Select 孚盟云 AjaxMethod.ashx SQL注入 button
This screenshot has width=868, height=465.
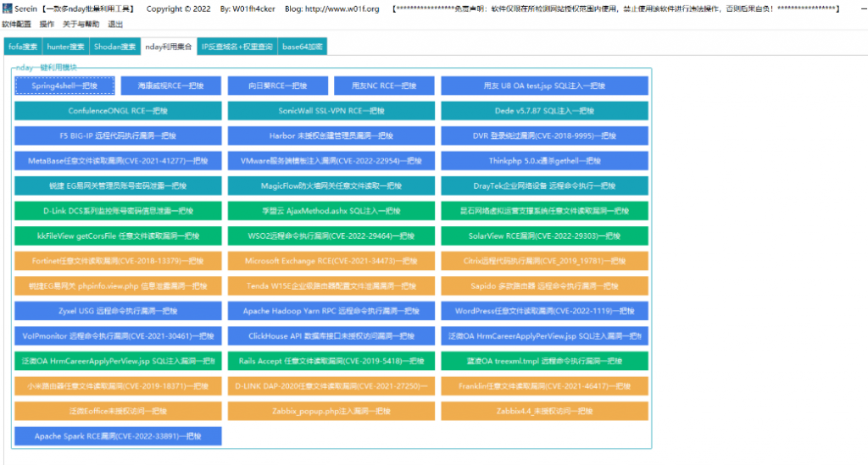(x=331, y=211)
